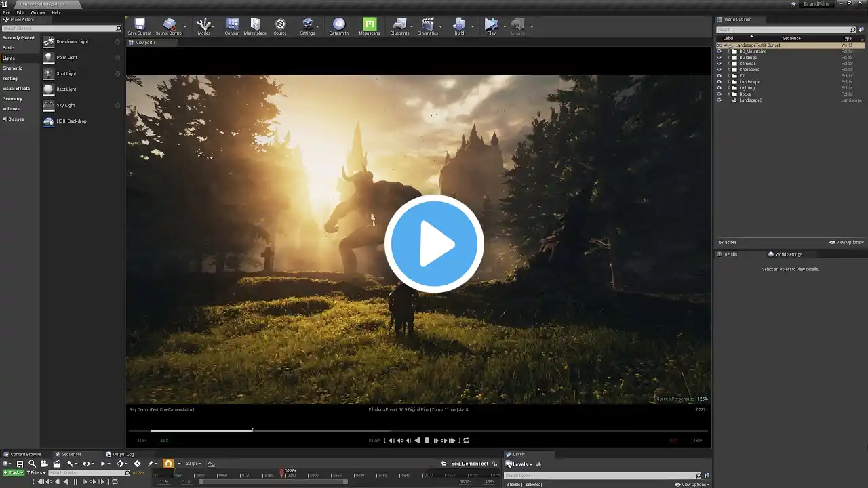
Task: Toggle visibility of the Characters folder
Action: point(719,70)
